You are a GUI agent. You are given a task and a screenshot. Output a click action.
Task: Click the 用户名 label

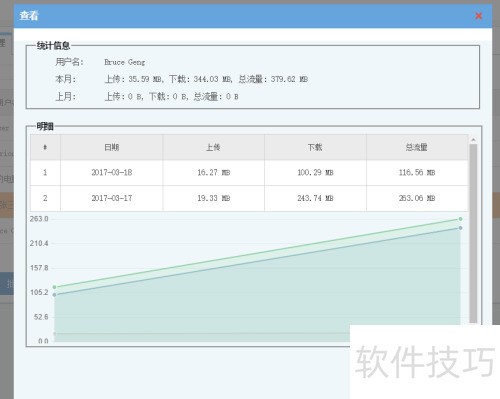point(69,62)
